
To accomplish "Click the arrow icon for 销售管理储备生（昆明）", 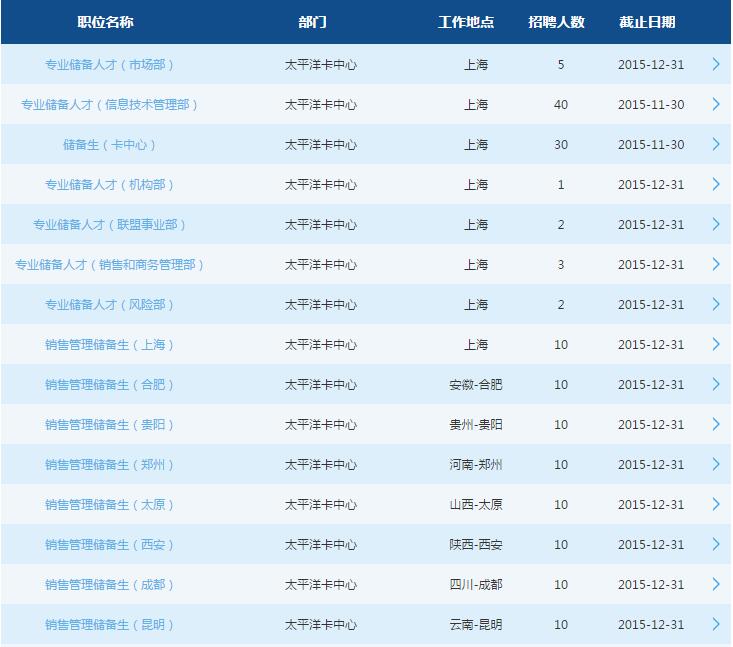I will click(716, 624).
